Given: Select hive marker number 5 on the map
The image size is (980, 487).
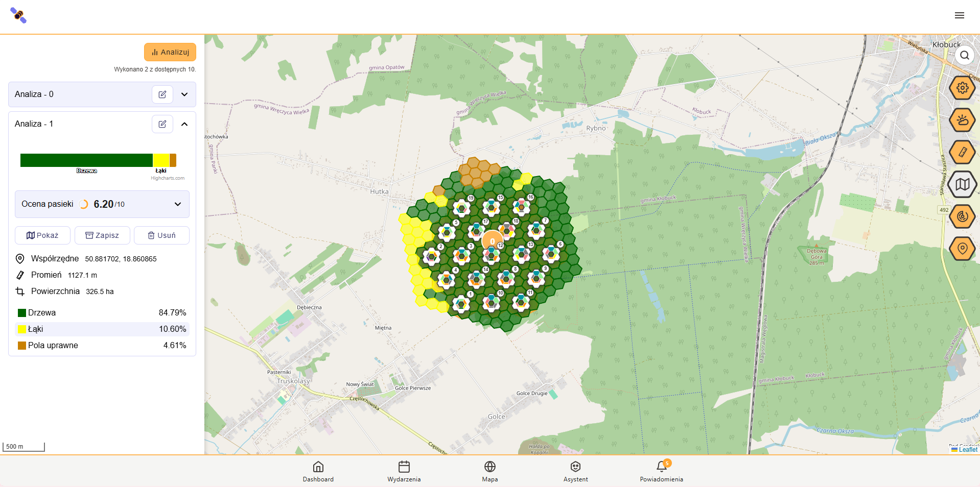Looking at the screenshot, I should click(x=447, y=232).
